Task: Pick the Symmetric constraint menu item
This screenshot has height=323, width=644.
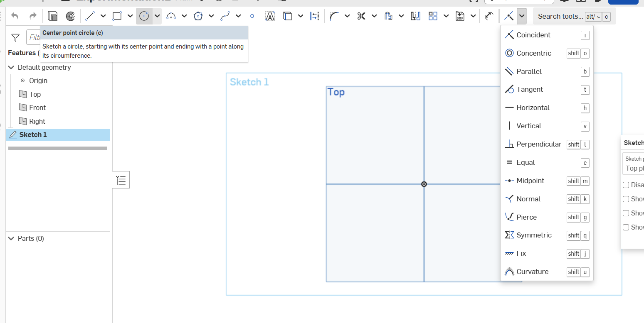Action: pyautogui.click(x=534, y=235)
